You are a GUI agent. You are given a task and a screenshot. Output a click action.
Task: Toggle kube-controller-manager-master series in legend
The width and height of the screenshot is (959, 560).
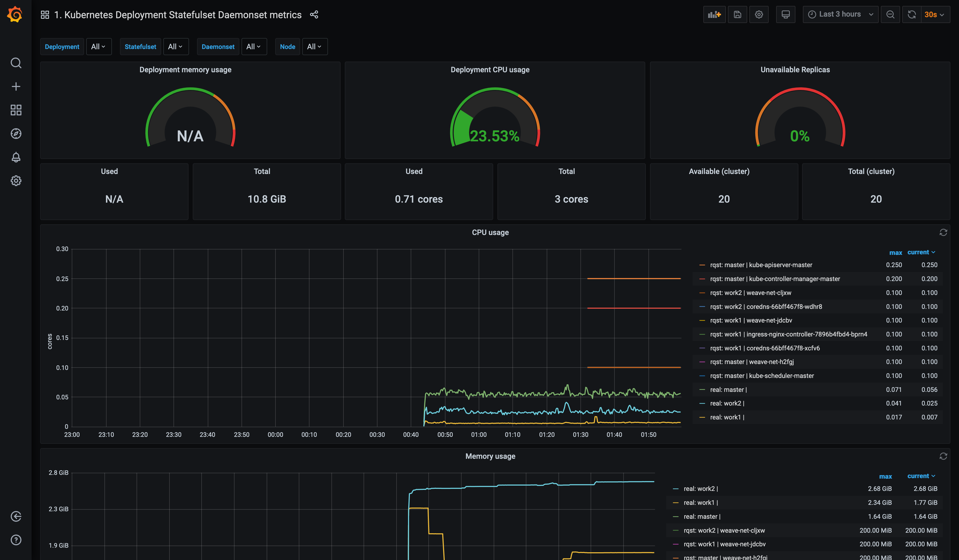click(x=775, y=279)
